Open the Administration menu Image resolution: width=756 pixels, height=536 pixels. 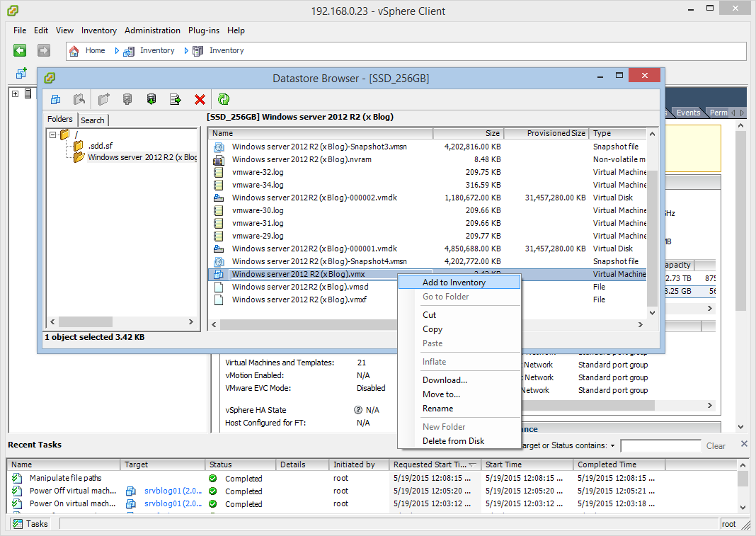click(x=152, y=30)
